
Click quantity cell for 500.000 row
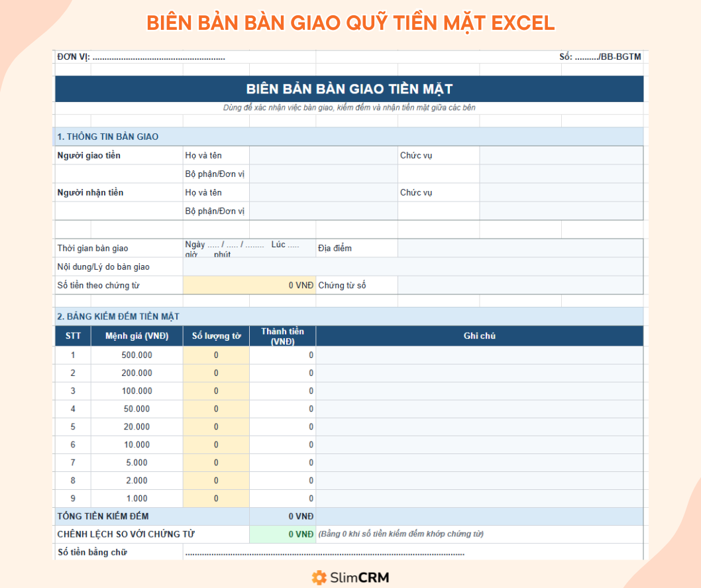217,355
